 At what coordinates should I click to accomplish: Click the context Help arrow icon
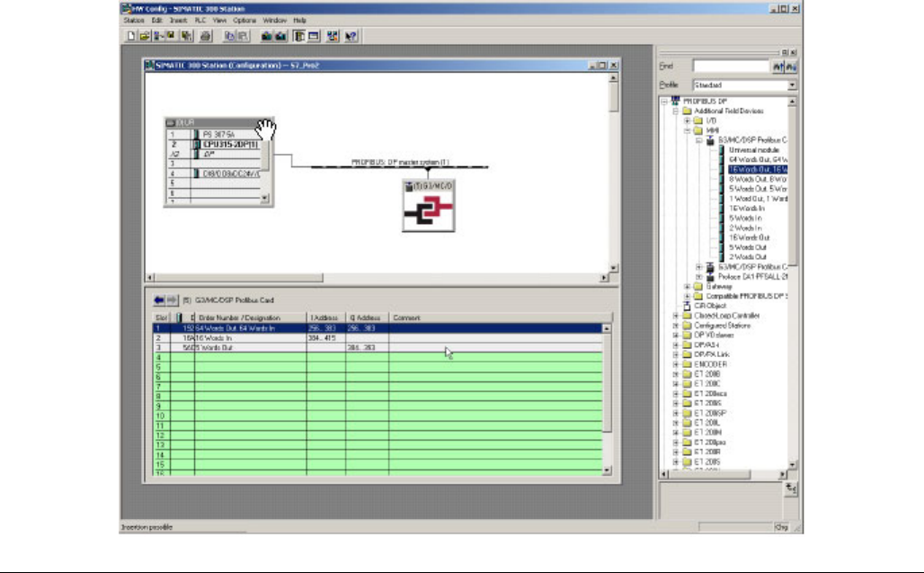point(351,37)
